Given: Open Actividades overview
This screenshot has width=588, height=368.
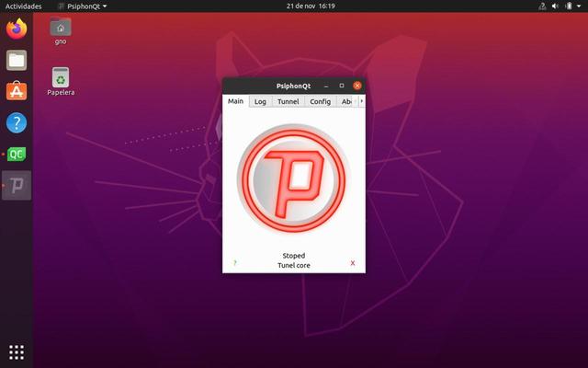Looking at the screenshot, I should click(23, 6).
